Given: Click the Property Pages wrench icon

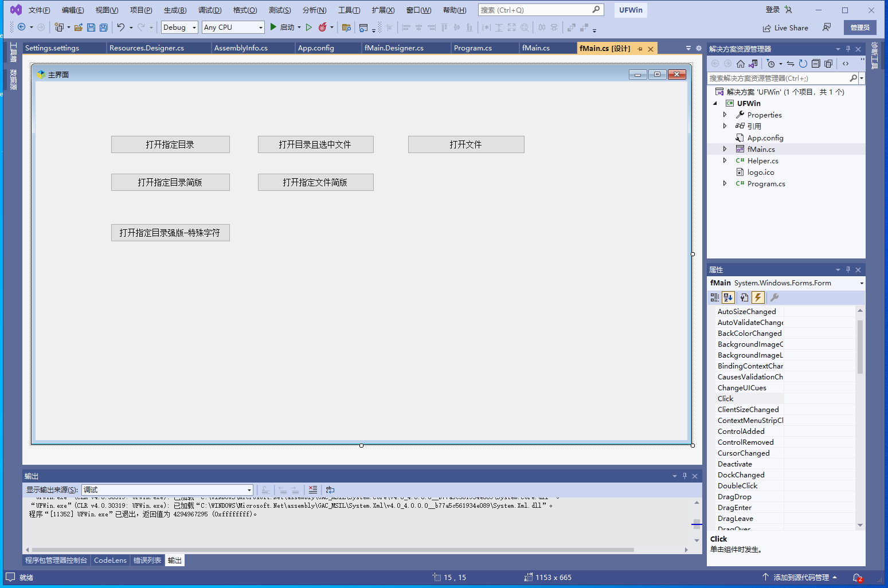Looking at the screenshot, I should pos(774,297).
